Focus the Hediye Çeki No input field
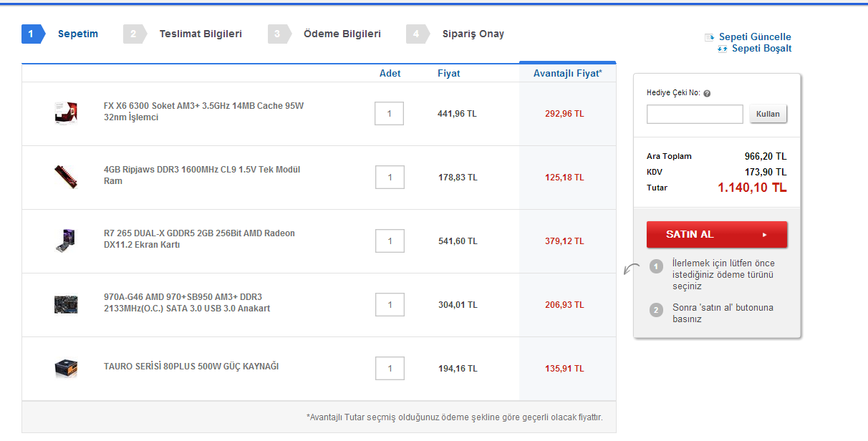This screenshot has width=868, height=441. (x=695, y=115)
